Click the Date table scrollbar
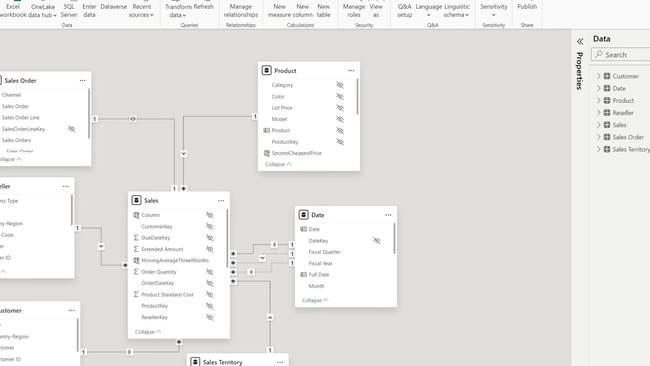Image resolution: width=650 pixels, height=366 pixels. point(394,238)
